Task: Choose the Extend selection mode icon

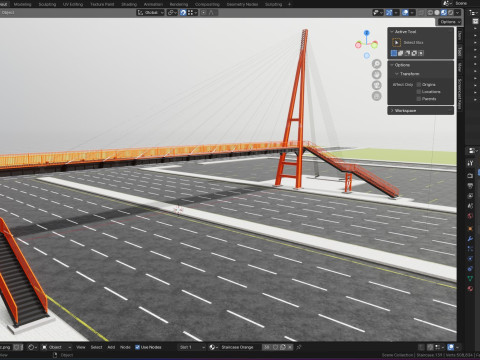Action: [x=401, y=53]
